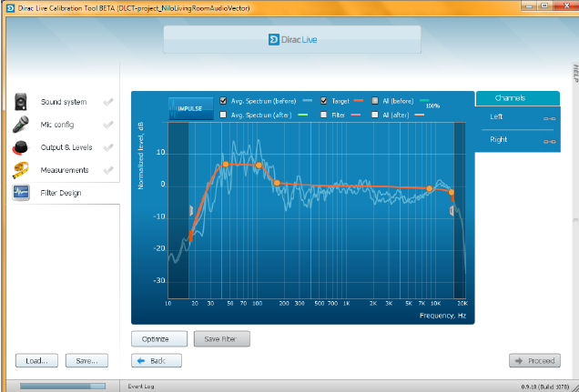
Task: Uncheck Avg. Spectrum (before) checkbox
Action: 223,100
